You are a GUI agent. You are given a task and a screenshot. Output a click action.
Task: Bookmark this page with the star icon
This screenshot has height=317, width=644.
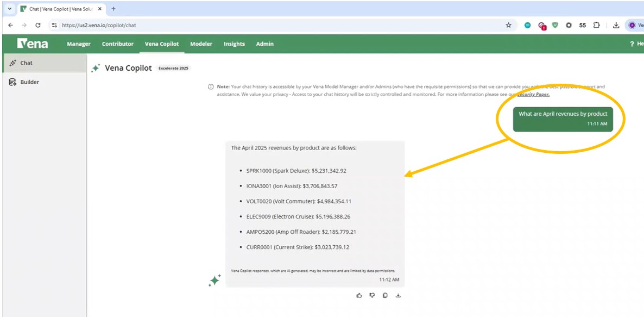tap(508, 25)
